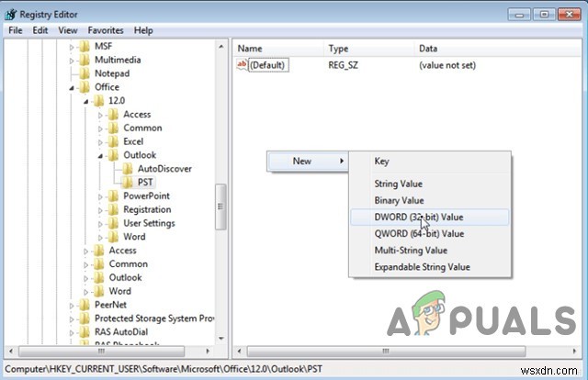Collapse the Outlook key under 12.0

click(x=100, y=155)
